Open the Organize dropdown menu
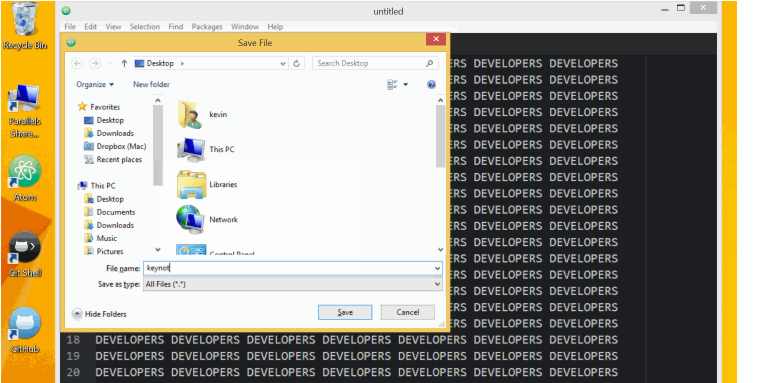The image size is (758, 383). coord(95,85)
